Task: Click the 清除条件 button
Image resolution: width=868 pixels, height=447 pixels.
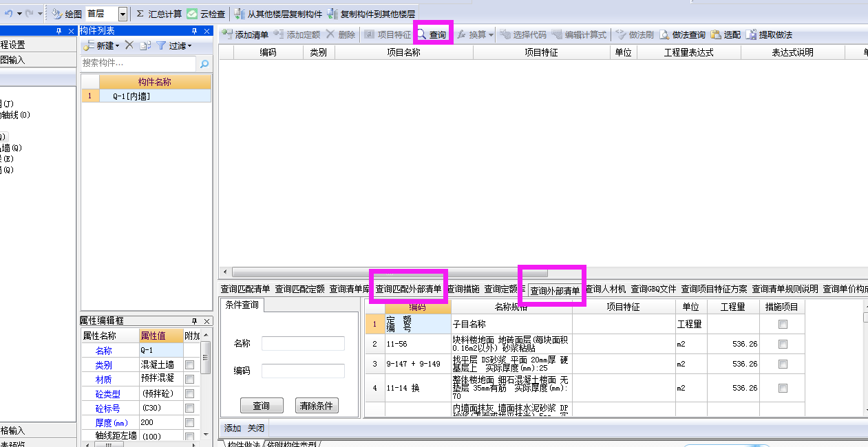Action: [317, 406]
